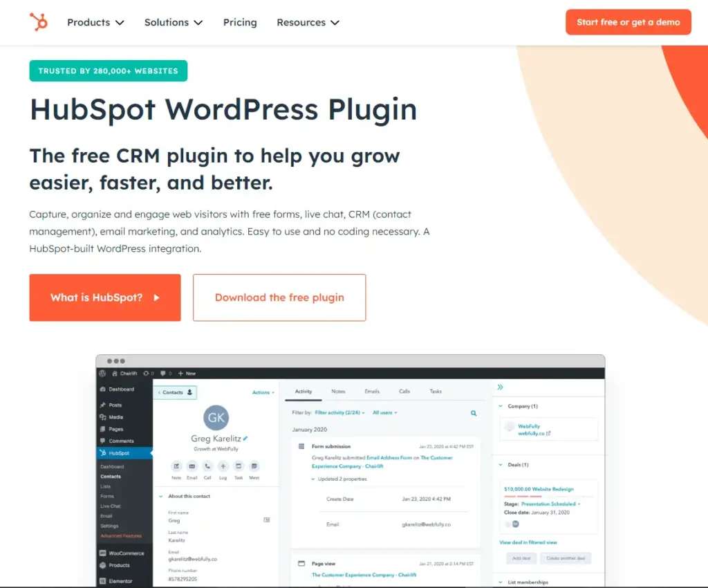708x588 pixels.
Task: Open View deal in filtered view link
Action: pyautogui.click(x=528, y=542)
